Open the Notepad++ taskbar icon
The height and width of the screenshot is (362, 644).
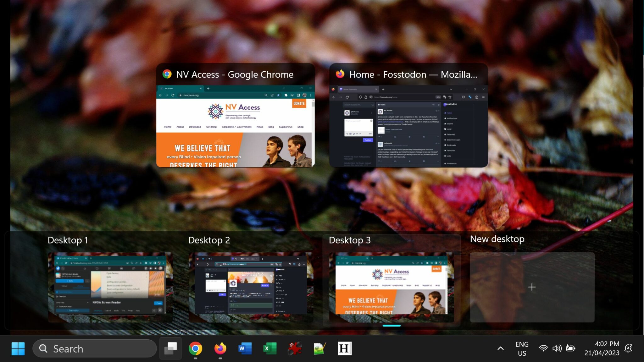[x=319, y=348]
